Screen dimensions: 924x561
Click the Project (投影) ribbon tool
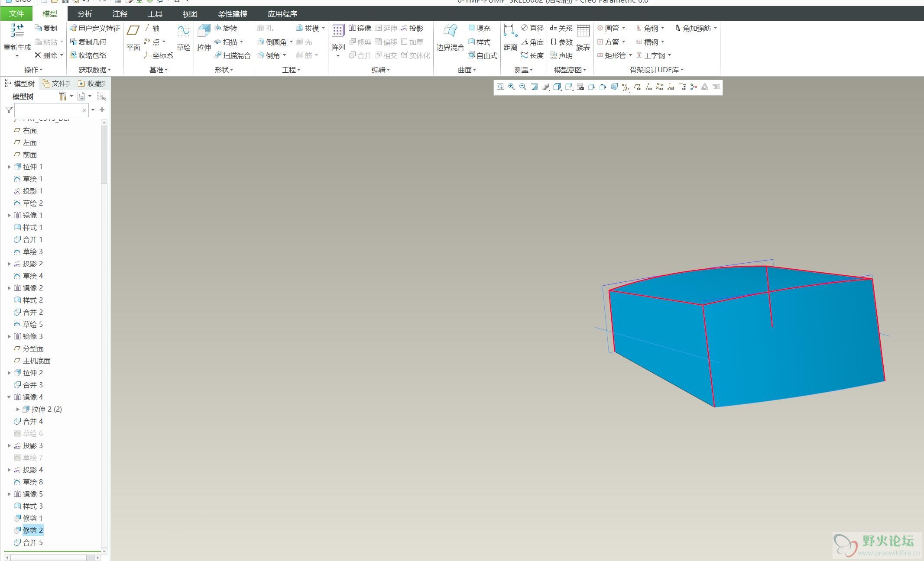tap(412, 28)
